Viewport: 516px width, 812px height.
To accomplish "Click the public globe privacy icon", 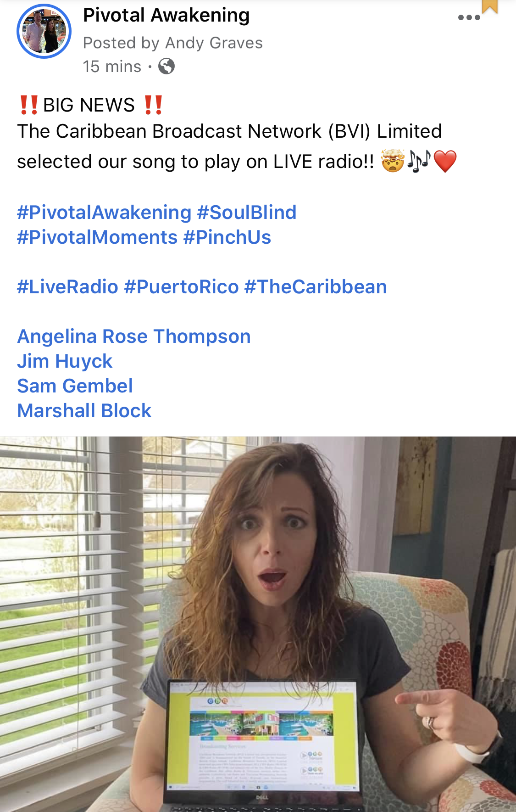I will pos(166,67).
